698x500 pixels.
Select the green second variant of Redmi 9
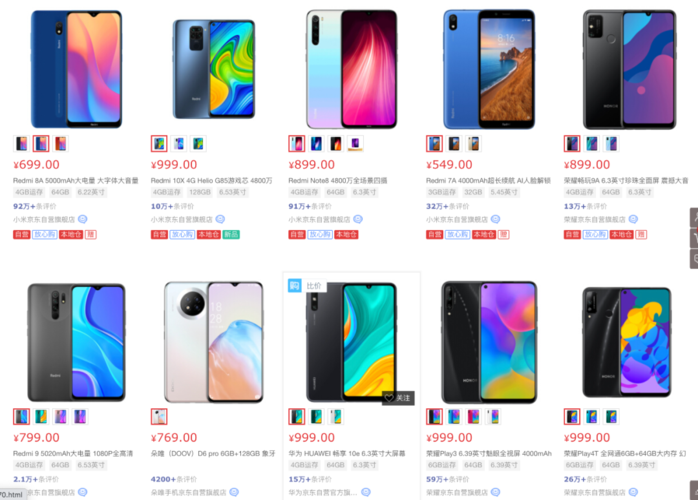tap(41, 417)
